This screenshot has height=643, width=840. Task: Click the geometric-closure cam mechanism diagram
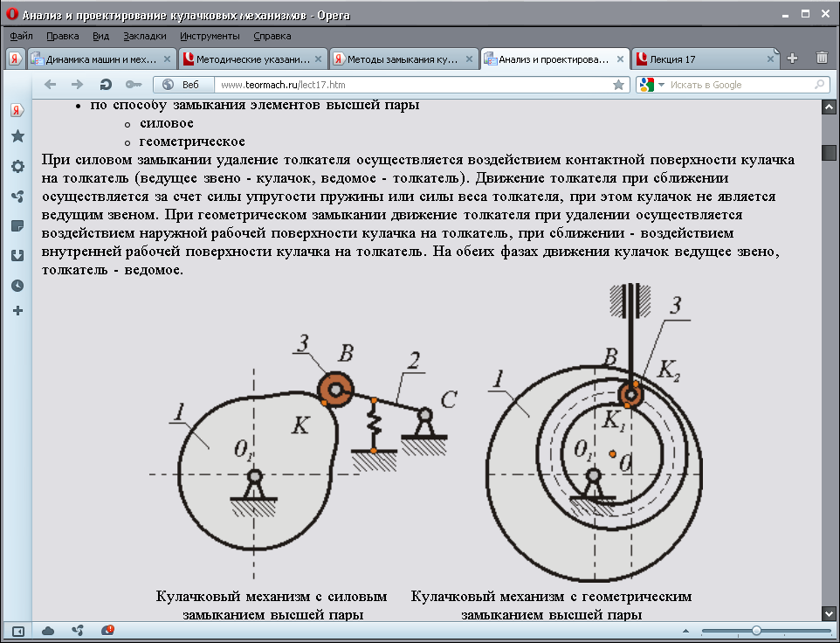click(x=595, y=433)
